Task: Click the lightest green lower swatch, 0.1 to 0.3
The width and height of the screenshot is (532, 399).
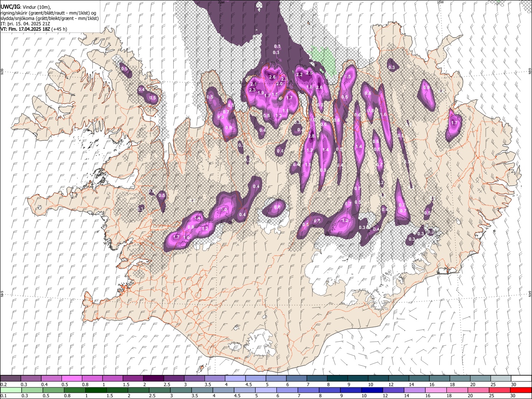Action: [11, 390]
